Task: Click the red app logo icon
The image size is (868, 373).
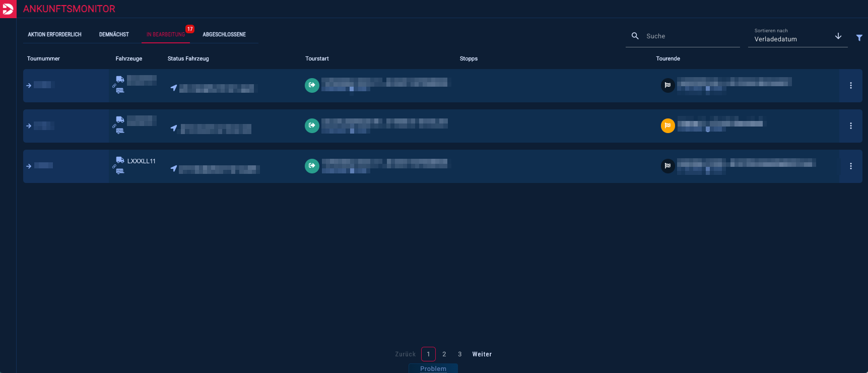Action: (x=8, y=9)
